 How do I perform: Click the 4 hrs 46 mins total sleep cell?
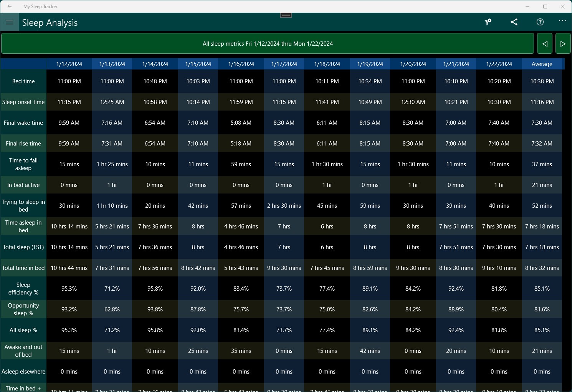(241, 247)
